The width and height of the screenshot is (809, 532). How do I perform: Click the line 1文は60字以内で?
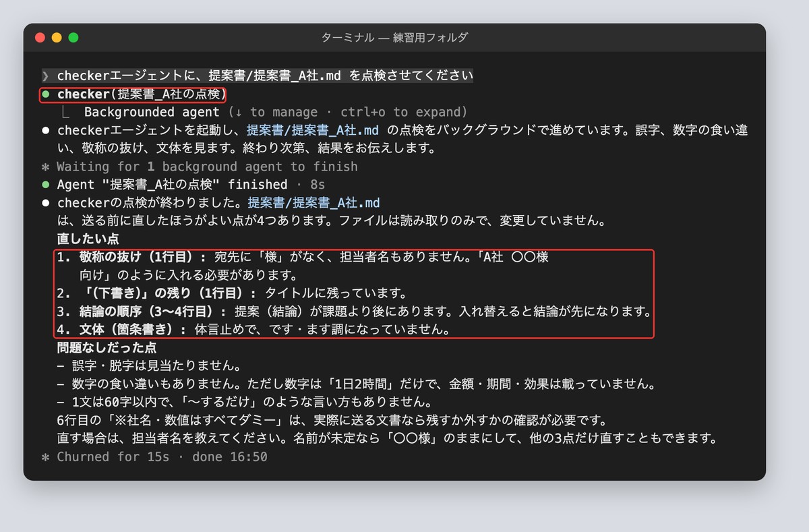pyautogui.click(x=244, y=403)
